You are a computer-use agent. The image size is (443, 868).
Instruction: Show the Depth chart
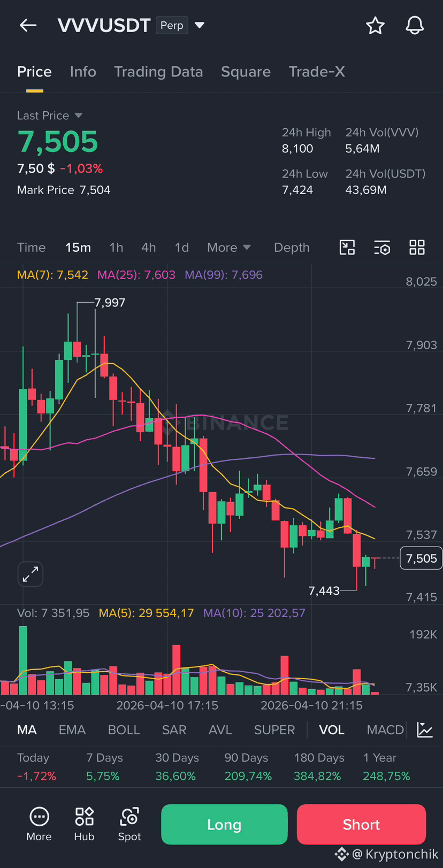(292, 248)
